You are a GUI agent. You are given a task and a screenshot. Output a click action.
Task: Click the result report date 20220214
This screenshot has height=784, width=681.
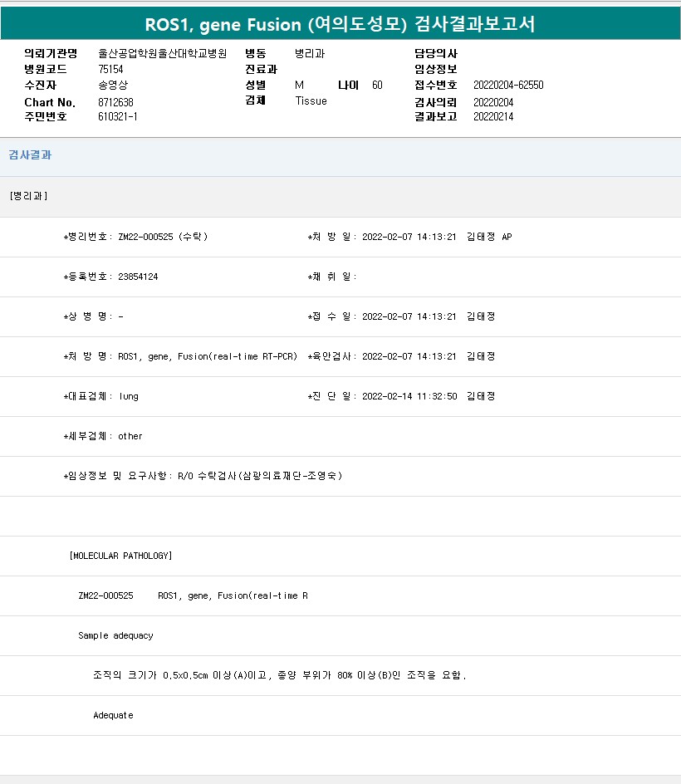[493, 116]
